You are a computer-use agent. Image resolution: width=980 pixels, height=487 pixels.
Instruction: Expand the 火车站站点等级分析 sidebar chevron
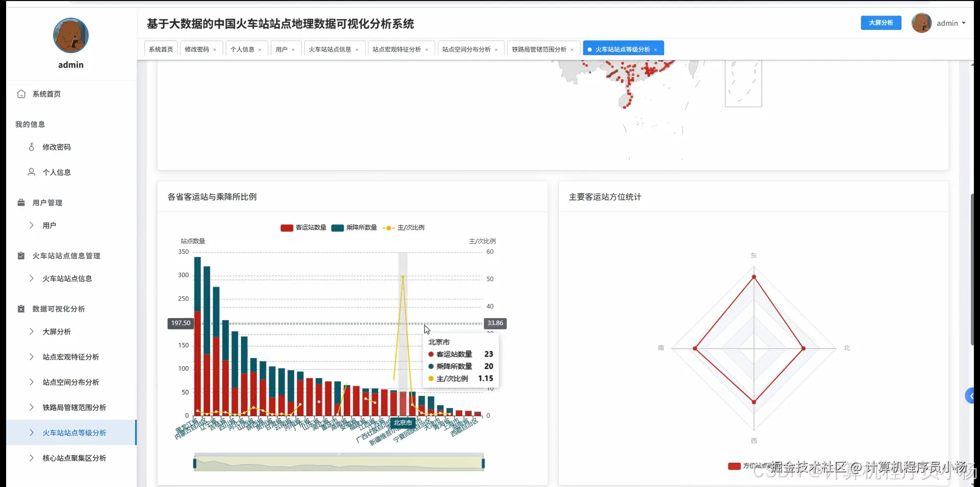tap(32, 433)
